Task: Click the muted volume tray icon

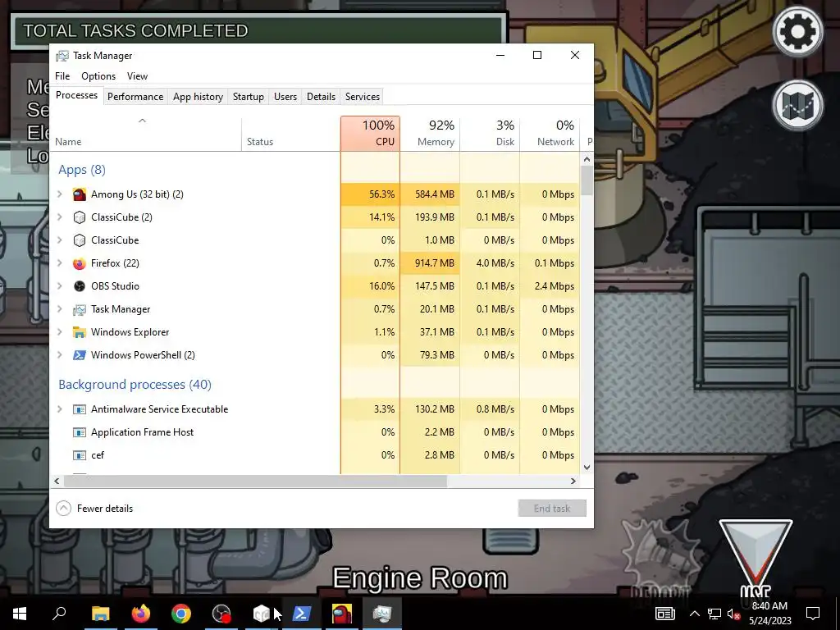Action: (733, 614)
